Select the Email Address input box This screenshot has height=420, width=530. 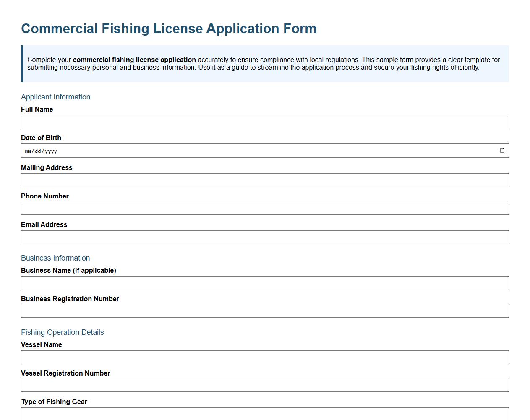(264, 237)
